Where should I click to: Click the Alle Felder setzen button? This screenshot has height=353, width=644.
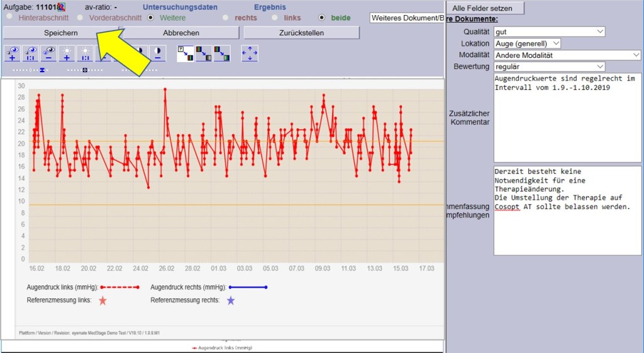coord(486,8)
